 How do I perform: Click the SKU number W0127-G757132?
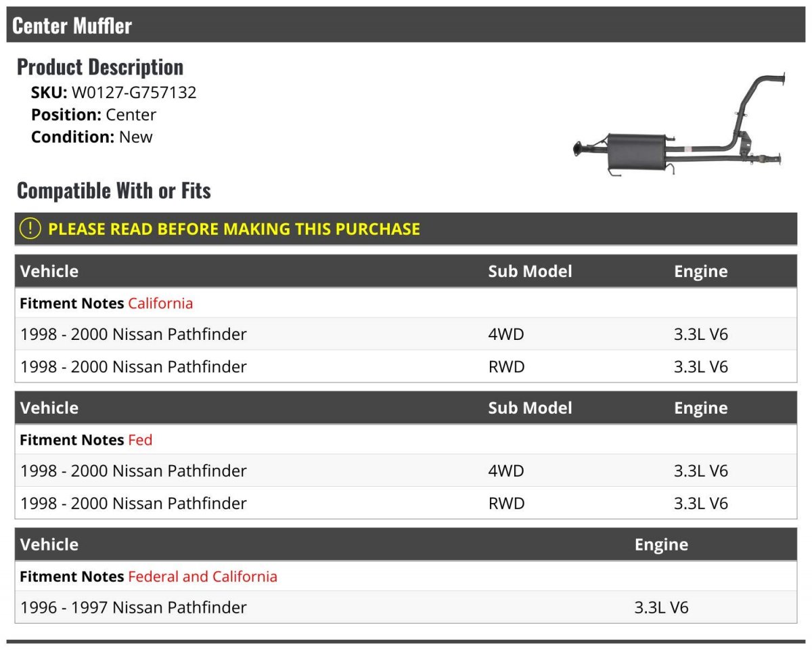(134, 93)
